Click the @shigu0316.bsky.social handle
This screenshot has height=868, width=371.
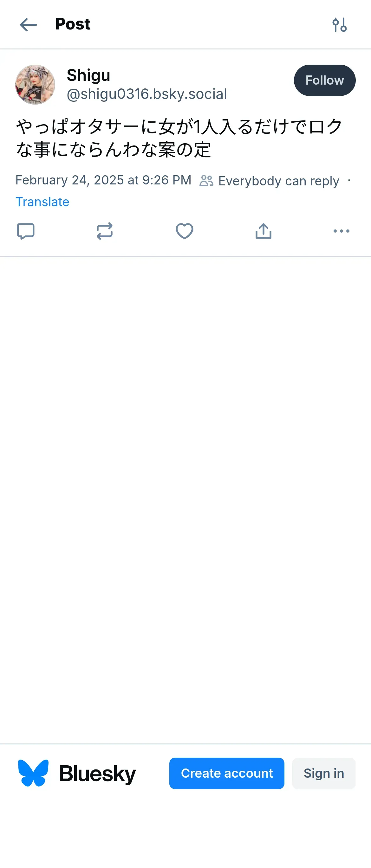(x=147, y=94)
